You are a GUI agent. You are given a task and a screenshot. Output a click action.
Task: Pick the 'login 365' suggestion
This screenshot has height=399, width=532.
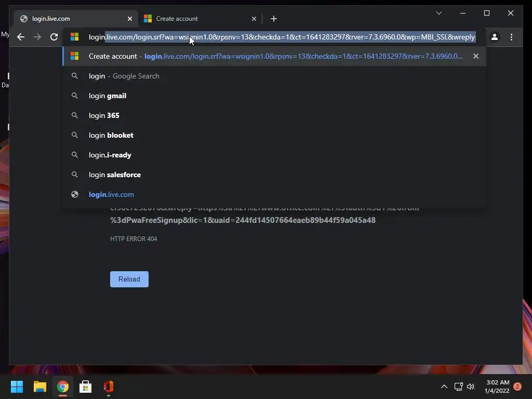[x=274, y=115]
